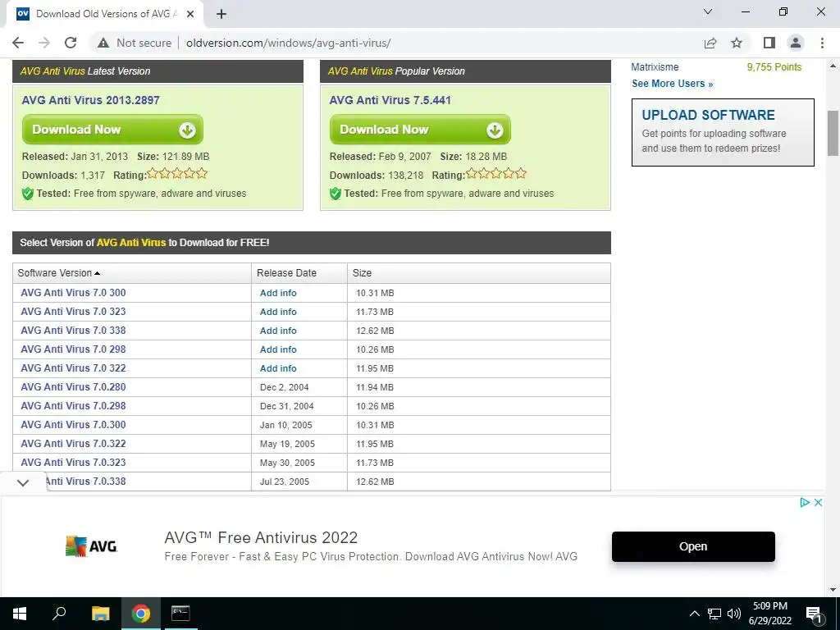The image size is (840, 630).
Task: Open AVG Anti Virus 7.0.322 version link
Action: pyautogui.click(x=73, y=444)
